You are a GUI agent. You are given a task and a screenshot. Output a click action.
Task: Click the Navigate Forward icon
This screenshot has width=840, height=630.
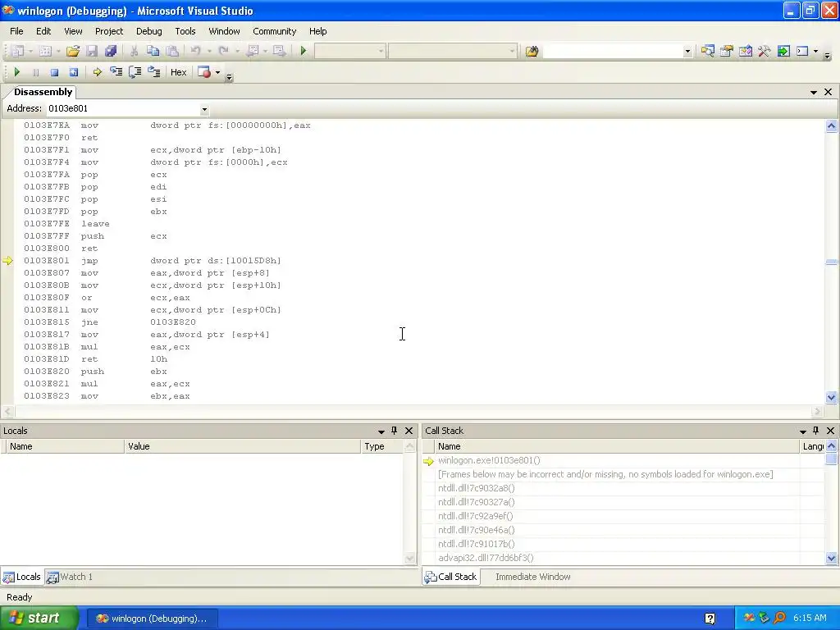(279, 51)
